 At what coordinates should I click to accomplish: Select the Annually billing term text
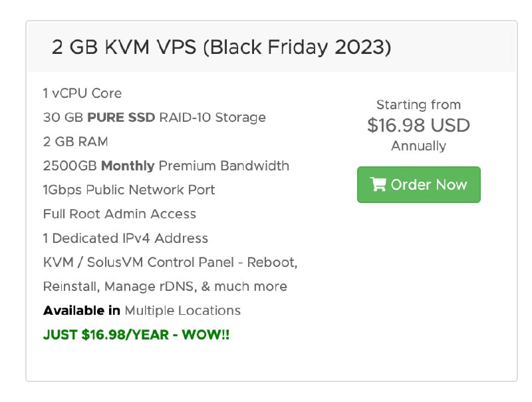pyautogui.click(x=418, y=146)
